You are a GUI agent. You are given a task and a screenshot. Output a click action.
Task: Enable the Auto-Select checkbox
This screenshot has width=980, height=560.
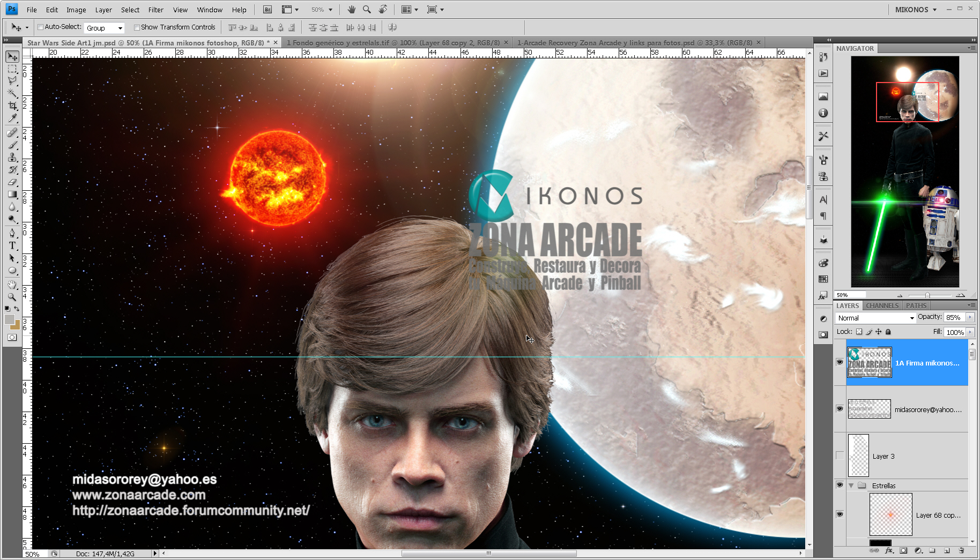(x=40, y=27)
